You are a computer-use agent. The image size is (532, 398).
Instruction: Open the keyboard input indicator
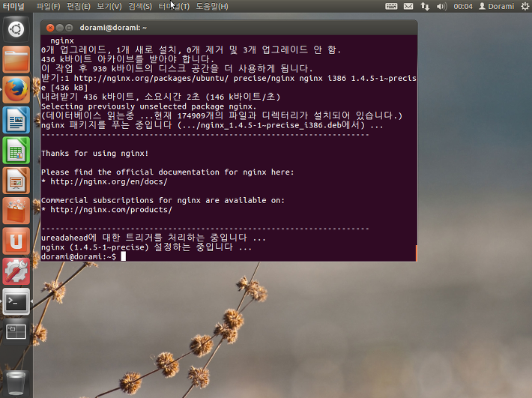391,6
